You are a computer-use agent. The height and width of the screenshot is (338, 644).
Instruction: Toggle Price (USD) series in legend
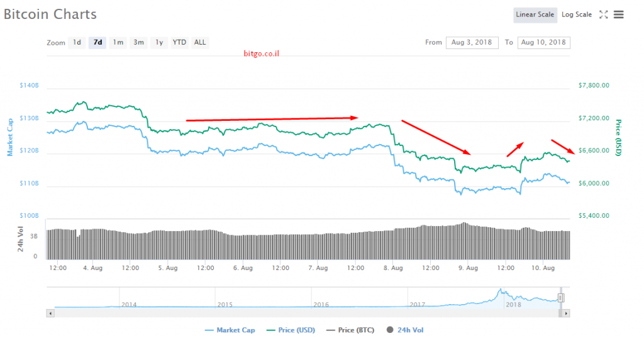pos(291,330)
